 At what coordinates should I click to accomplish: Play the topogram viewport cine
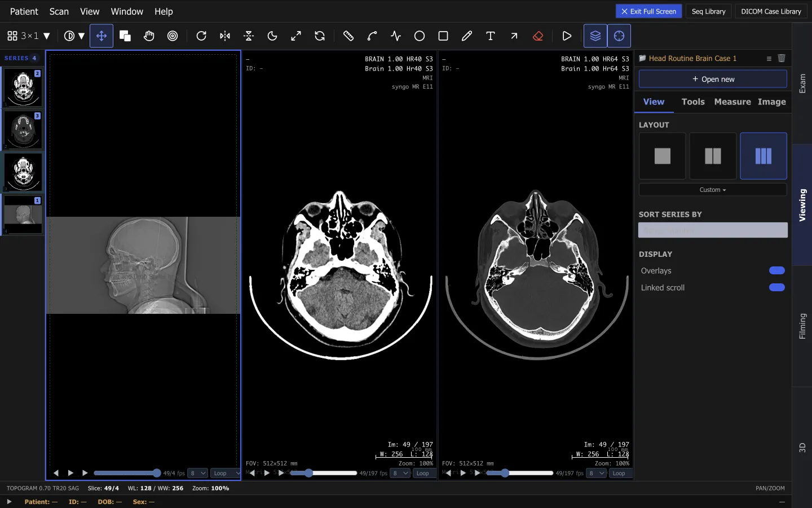[70, 473]
